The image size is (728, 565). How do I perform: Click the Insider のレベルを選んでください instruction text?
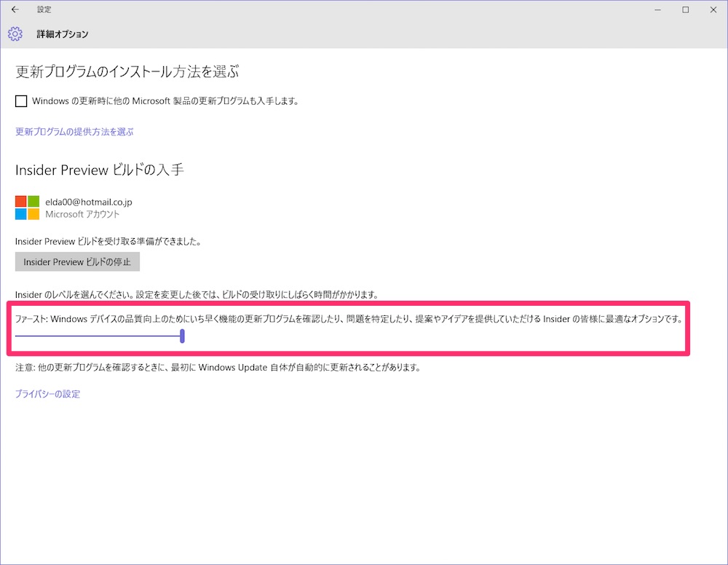(x=197, y=295)
